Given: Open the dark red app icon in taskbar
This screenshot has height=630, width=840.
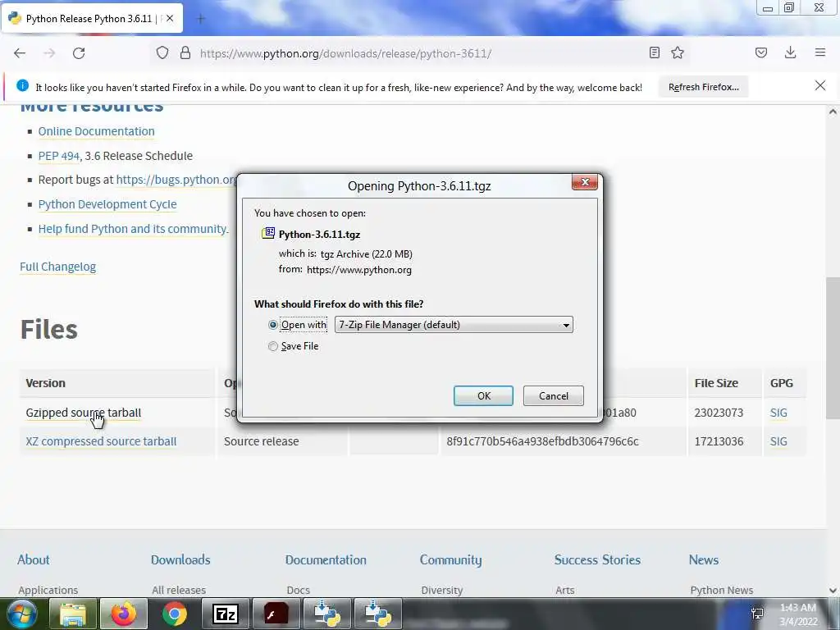Looking at the screenshot, I should click(x=276, y=614).
